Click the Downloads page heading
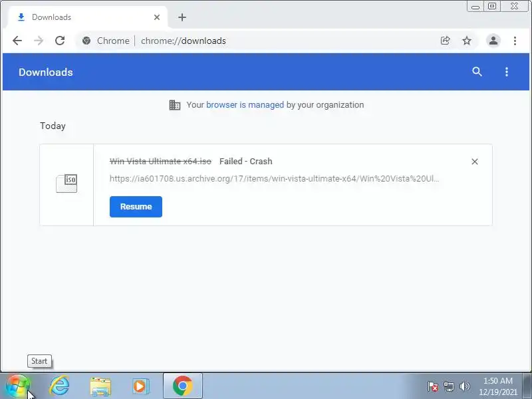The image size is (532, 399). 46,72
